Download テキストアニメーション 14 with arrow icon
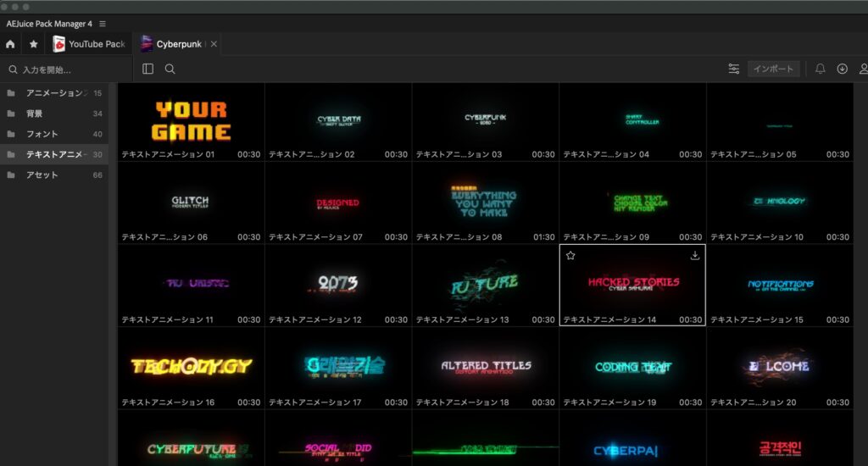The image size is (868, 466). point(695,255)
